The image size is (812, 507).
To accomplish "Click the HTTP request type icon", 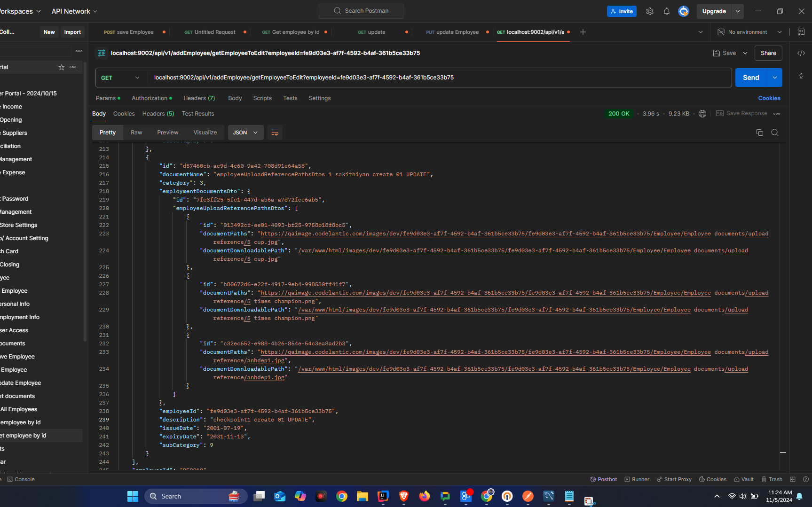I will [102, 53].
